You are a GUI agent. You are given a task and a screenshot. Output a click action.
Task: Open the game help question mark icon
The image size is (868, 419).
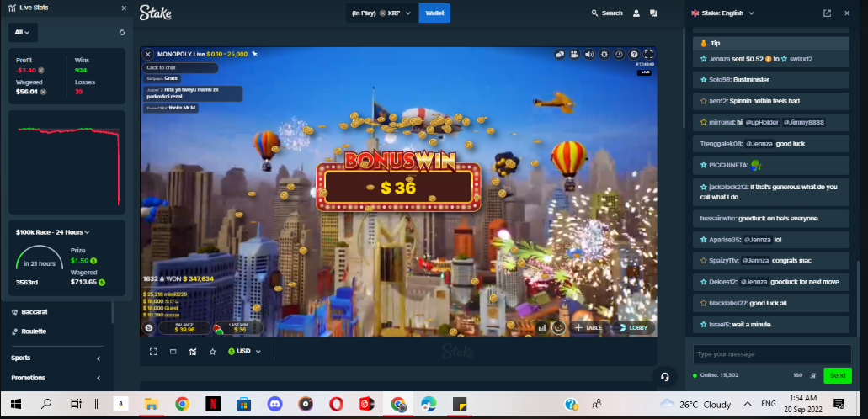coord(635,54)
